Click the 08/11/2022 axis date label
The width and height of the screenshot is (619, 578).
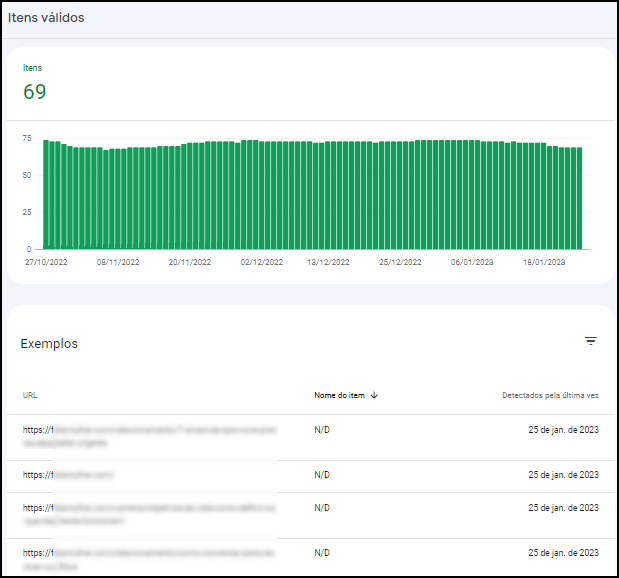(118, 262)
